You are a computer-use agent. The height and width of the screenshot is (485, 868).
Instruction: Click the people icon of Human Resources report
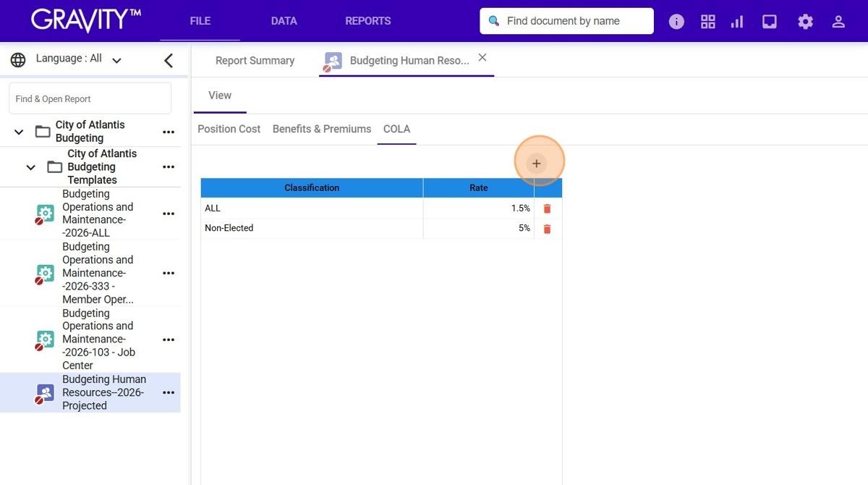pos(45,393)
